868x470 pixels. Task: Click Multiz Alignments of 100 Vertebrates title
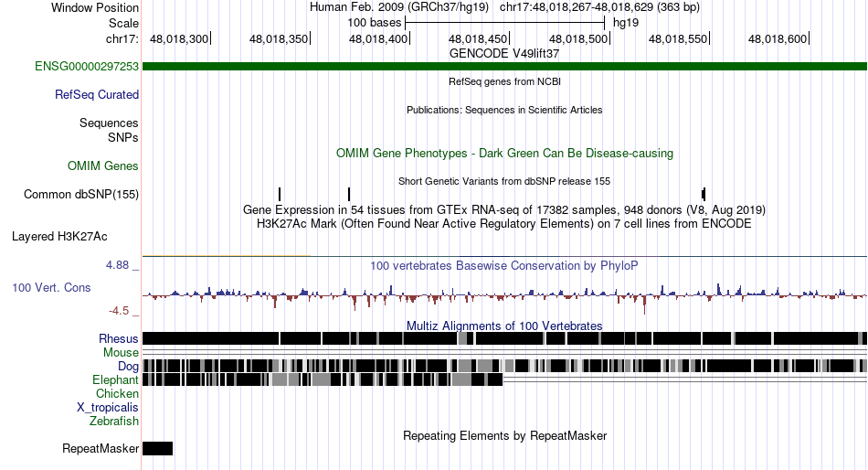pyautogui.click(x=504, y=326)
